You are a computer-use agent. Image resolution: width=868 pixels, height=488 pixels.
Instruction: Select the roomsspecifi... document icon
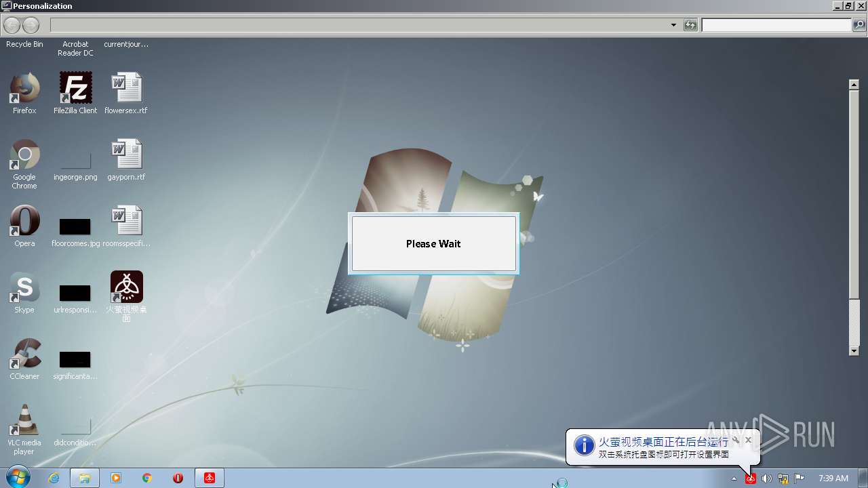(x=126, y=226)
